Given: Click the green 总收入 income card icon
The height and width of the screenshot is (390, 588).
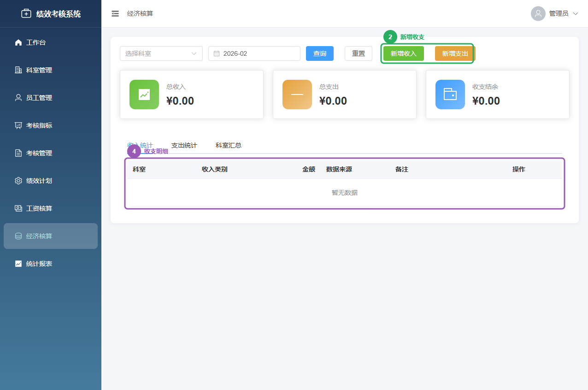Looking at the screenshot, I should pos(144,94).
